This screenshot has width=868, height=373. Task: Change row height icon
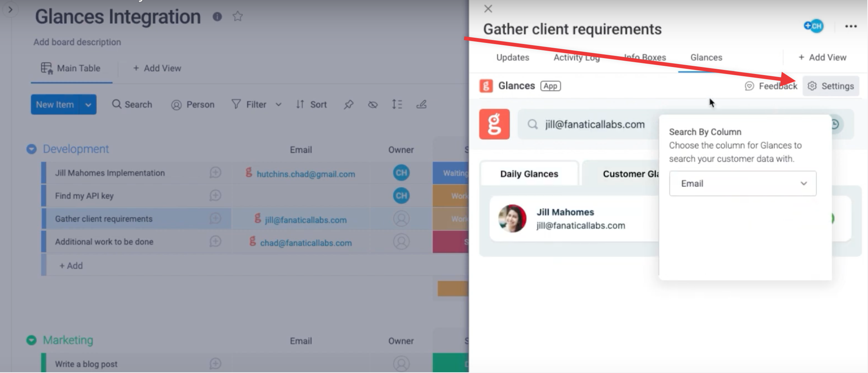[397, 104]
